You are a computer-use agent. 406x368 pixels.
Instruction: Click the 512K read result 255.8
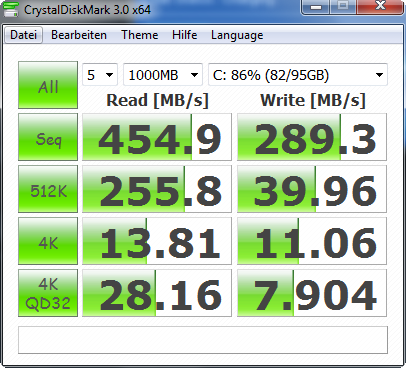point(157,189)
